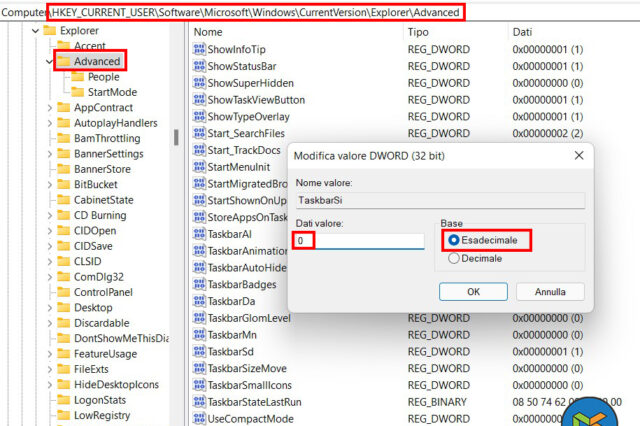The width and height of the screenshot is (640, 426).
Task: Collapse the Explorer tree node
Action: coord(36,31)
